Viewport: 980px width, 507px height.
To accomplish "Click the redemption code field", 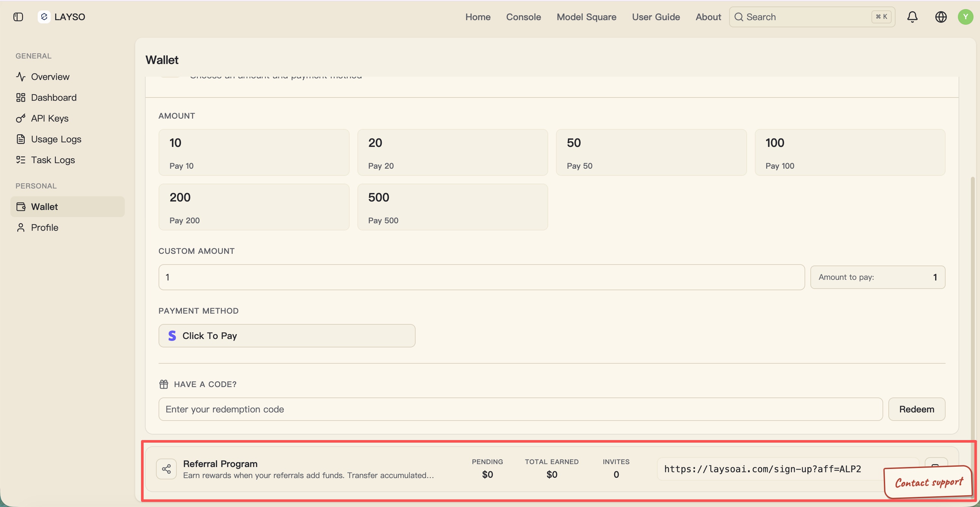I will coord(521,409).
